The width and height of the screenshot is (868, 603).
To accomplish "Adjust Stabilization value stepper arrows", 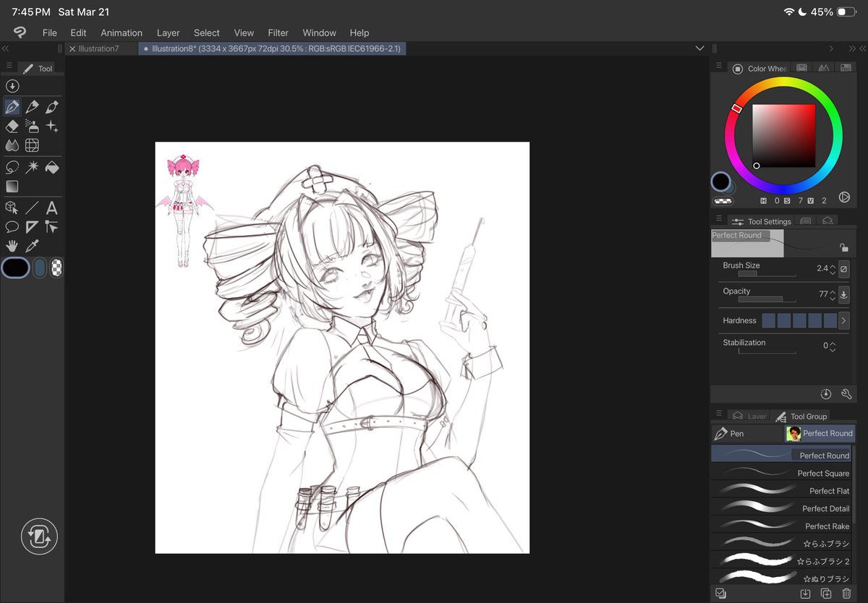I will pyautogui.click(x=833, y=346).
